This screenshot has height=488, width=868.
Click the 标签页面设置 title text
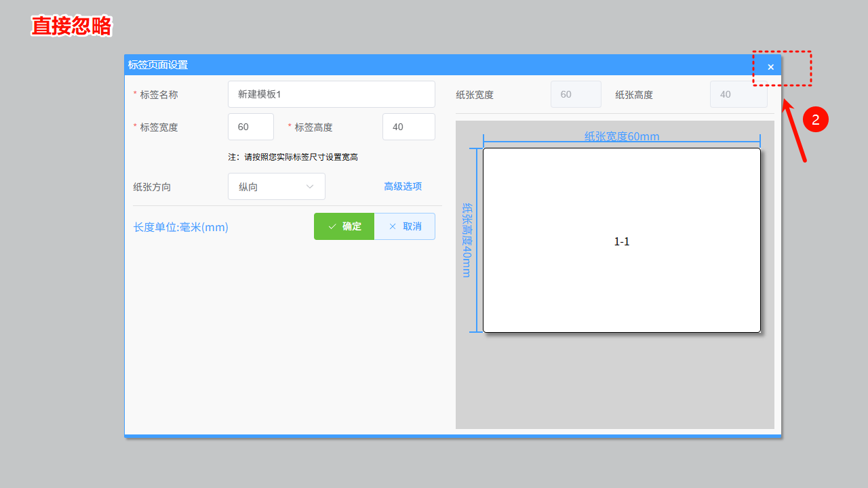(x=158, y=65)
